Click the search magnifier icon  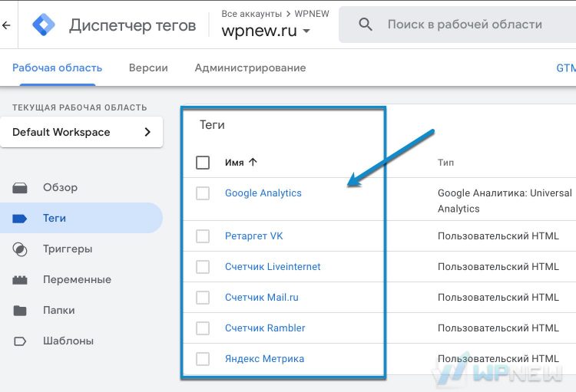(366, 25)
